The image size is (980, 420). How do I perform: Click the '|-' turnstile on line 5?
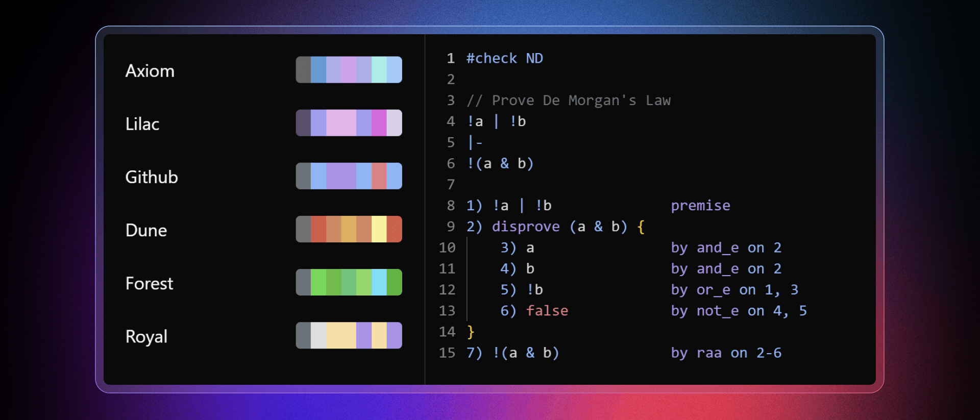pyautogui.click(x=475, y=142)
